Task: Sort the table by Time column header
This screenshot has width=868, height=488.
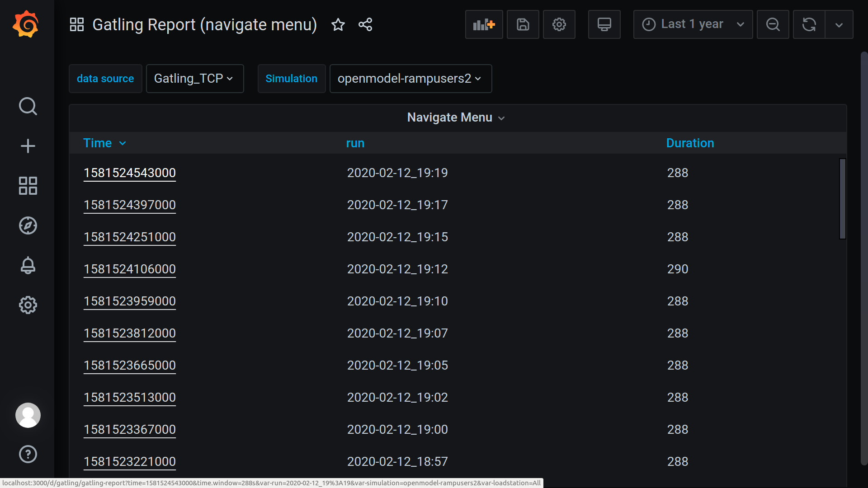Action: click(98, 143)
